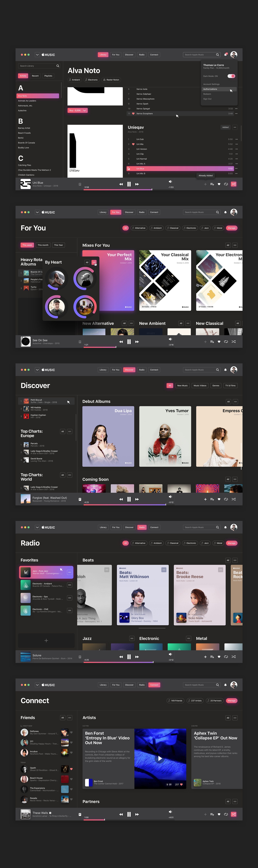
Task: Add new favorite station in Radio window
Action: pos(46,641)
